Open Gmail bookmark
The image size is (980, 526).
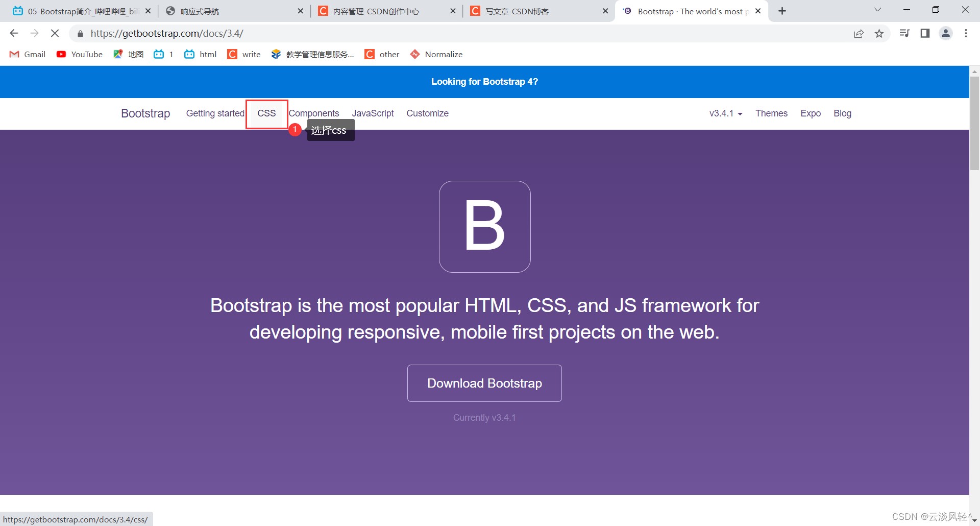coord(28,54)
